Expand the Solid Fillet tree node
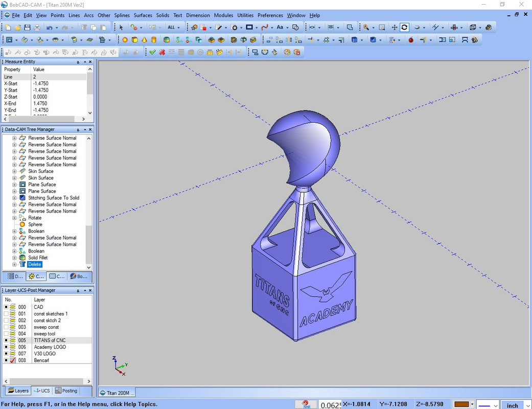Screen dimensions: 532x409 [x=14, y=258]
